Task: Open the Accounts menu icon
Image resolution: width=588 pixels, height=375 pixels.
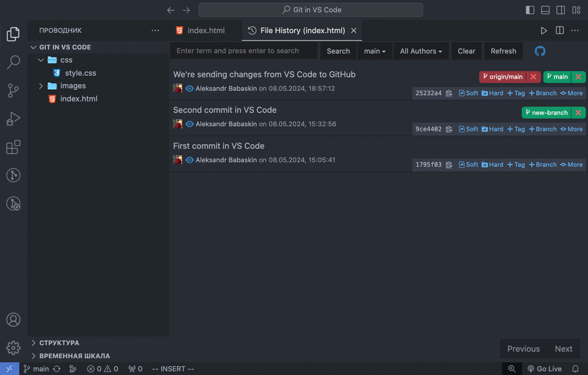Action: click(x=13, y=320)
